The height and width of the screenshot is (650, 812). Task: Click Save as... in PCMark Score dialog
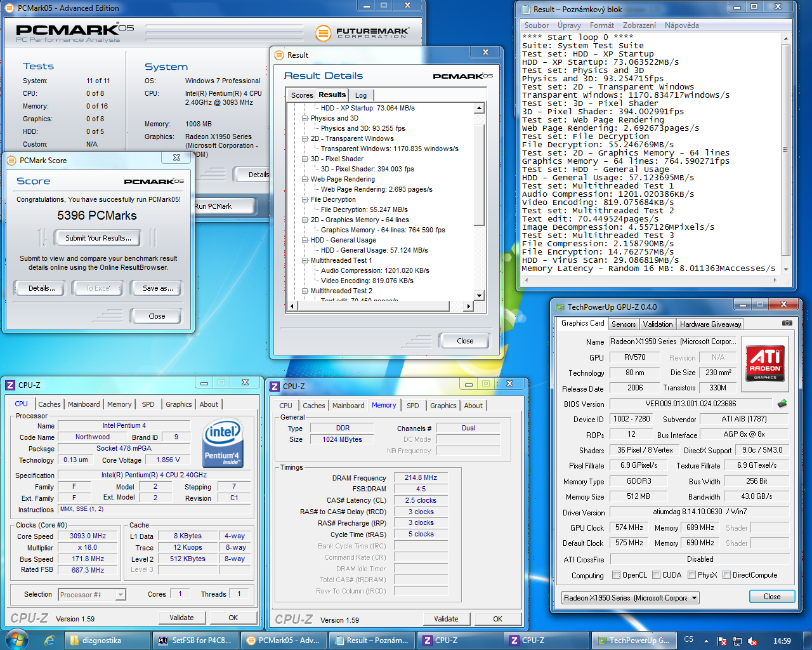pyautogui.click(x=157, y=288)
